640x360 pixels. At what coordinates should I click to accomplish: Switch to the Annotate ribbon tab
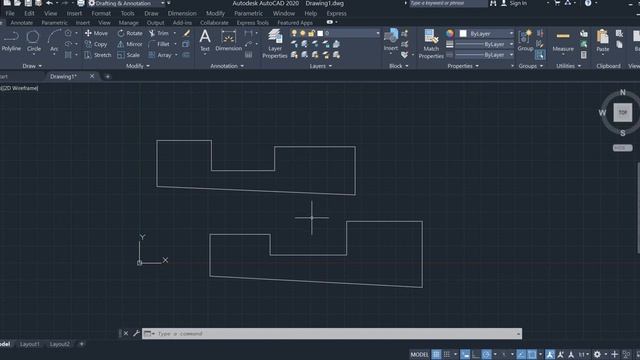point(21,23)
